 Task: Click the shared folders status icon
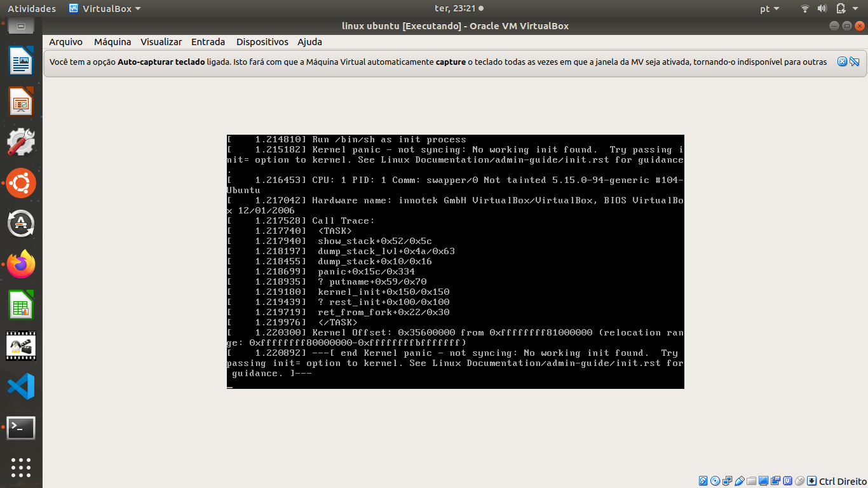[751, 481]
